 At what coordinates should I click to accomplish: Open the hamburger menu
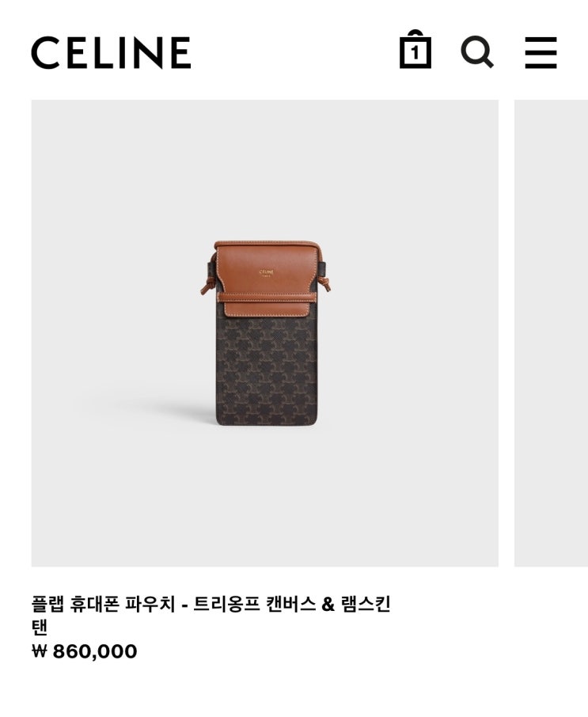click(541, 52)
